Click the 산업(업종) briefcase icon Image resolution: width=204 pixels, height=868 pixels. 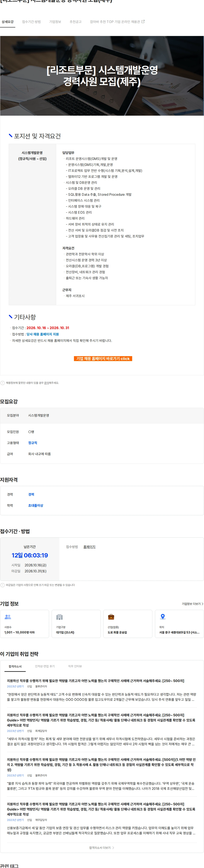click(x=111, y=617)
